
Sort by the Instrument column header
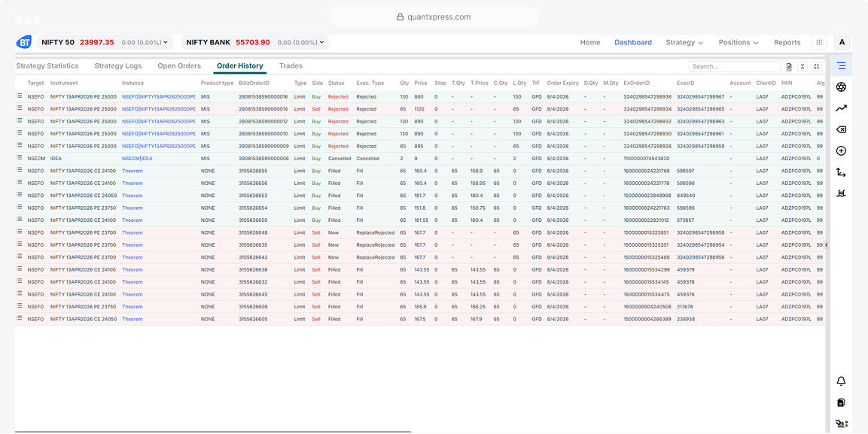click(x=64, y=83)
